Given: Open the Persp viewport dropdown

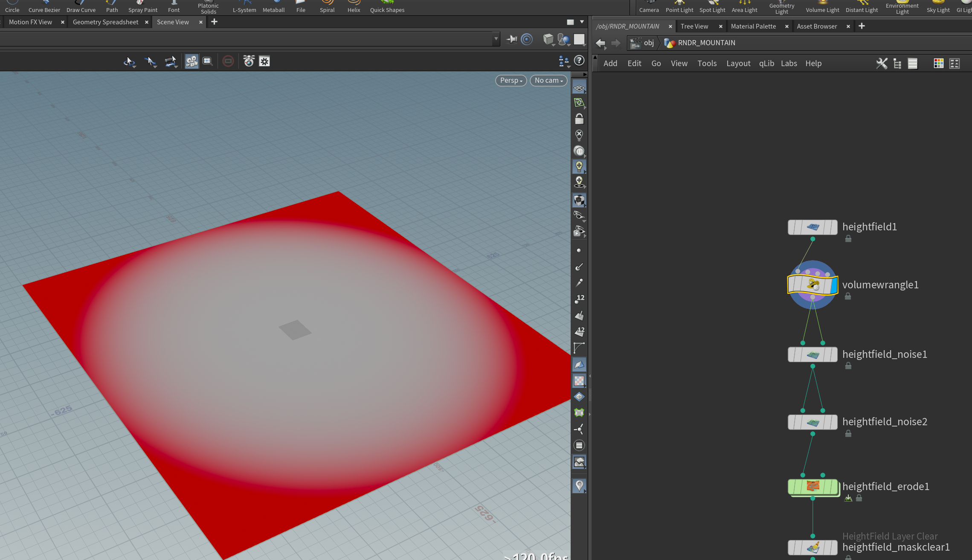Looking at the screenshot, I should [x=511, y=81].
